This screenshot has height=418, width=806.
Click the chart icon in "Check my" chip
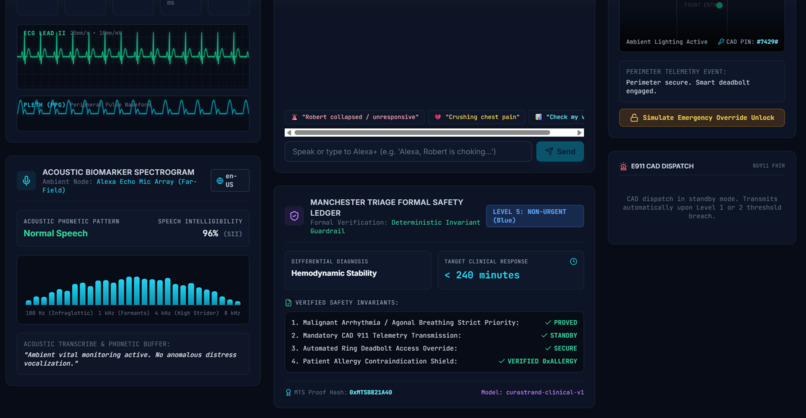(x=538, y=117)
